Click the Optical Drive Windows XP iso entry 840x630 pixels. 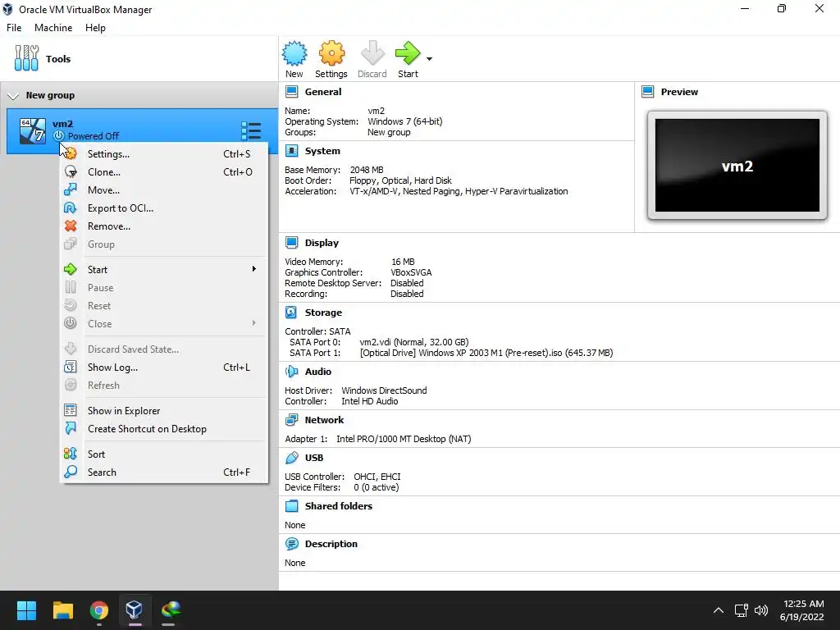click(486, 353)
